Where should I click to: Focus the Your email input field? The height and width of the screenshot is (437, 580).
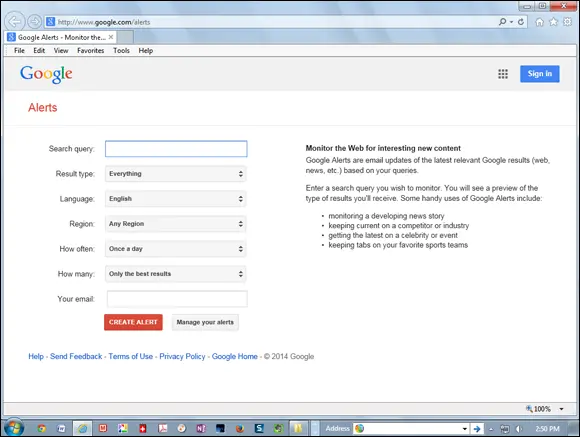(177, 299)
